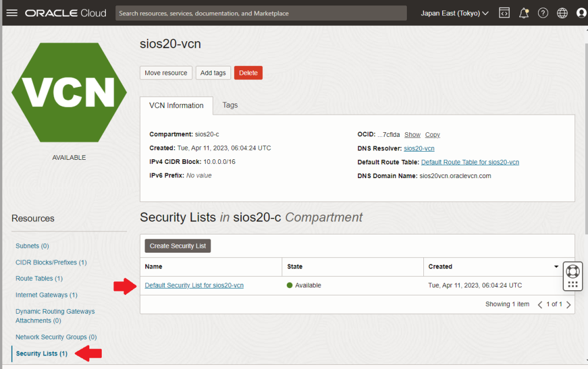Expand the Japan East (Tokyo) region dropdown
The image size is (588, 369).
pos(455,13)
